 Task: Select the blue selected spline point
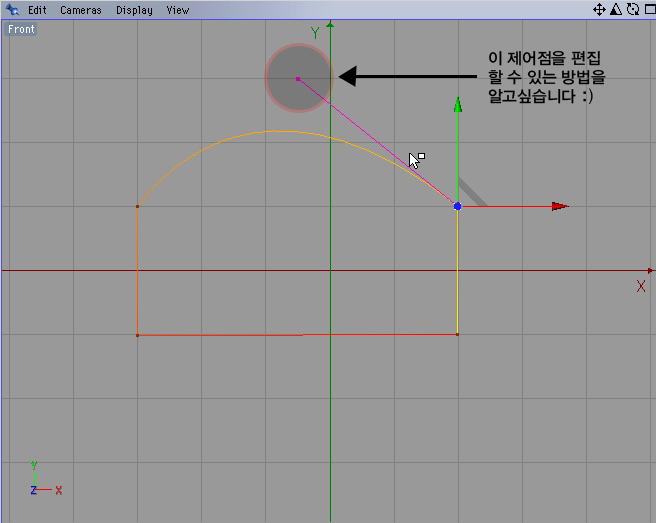pyautogui.click(x=457, y=206)
